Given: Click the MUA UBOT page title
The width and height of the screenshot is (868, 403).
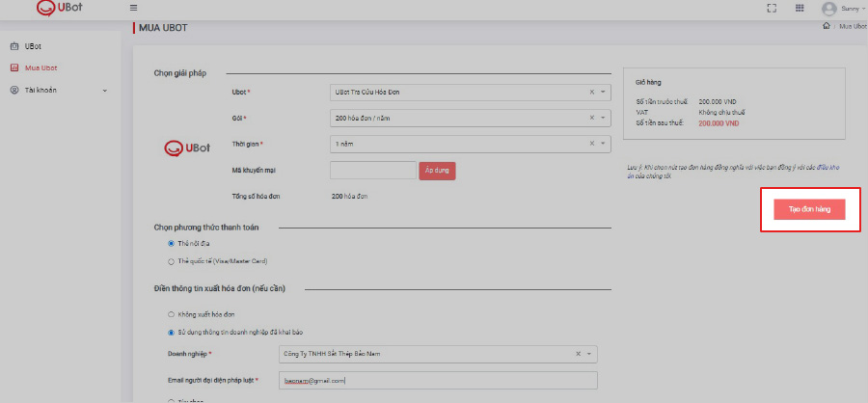Looking at the screenshot, I should point(163,27).
